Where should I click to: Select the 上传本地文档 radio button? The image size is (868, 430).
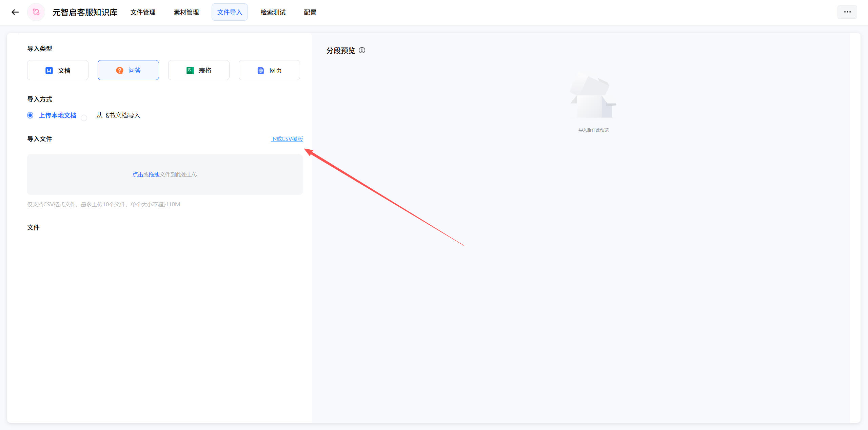[30, 115]
